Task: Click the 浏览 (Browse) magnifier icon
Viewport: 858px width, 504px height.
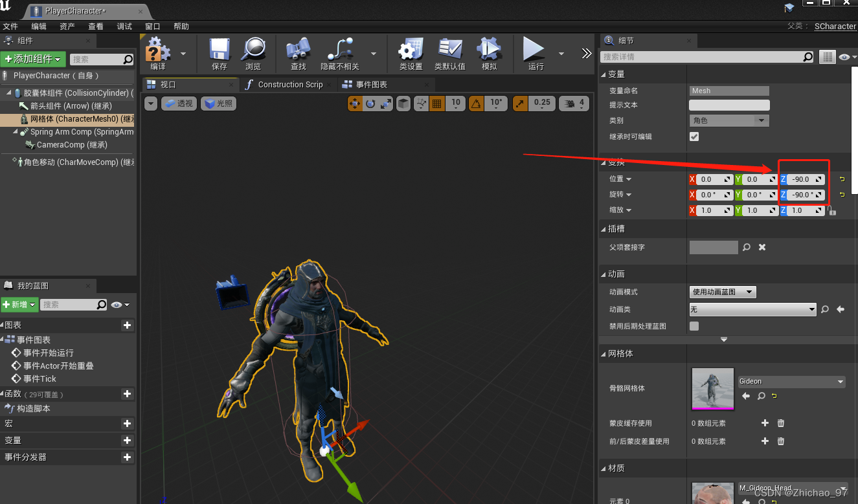Action: pos(253,50)
